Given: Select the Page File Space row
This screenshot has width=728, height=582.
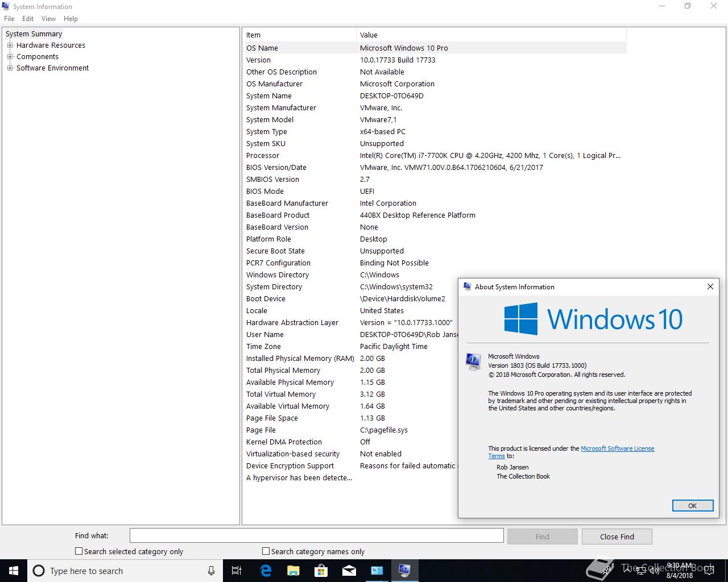Looking at the screenshot, I should [351, 418].
